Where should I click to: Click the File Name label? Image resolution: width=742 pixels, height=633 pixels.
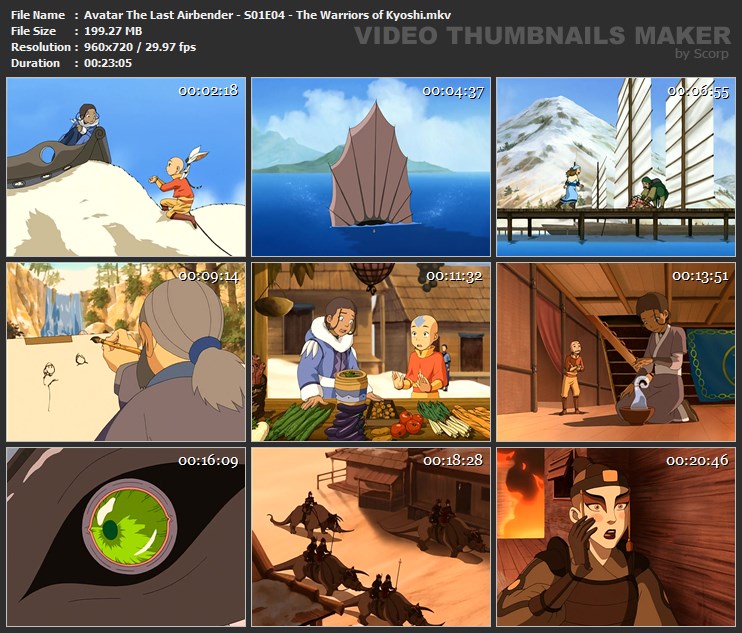click(x=38, y=15)
